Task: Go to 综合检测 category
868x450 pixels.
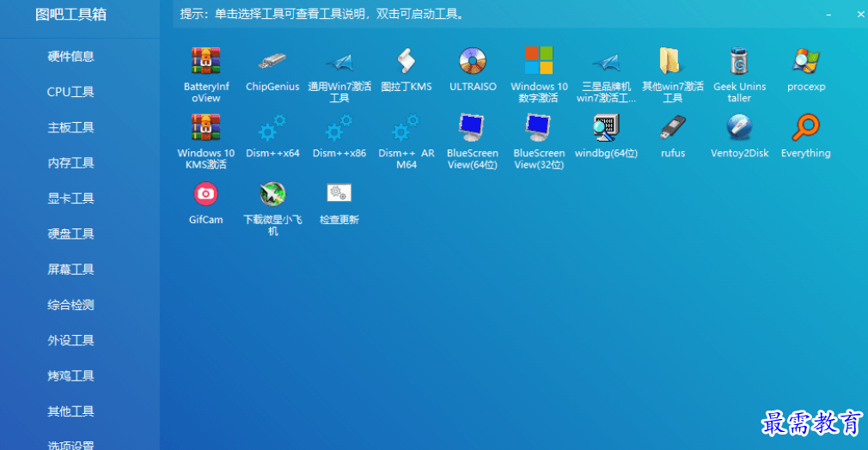Action: (x=70, y=305)
